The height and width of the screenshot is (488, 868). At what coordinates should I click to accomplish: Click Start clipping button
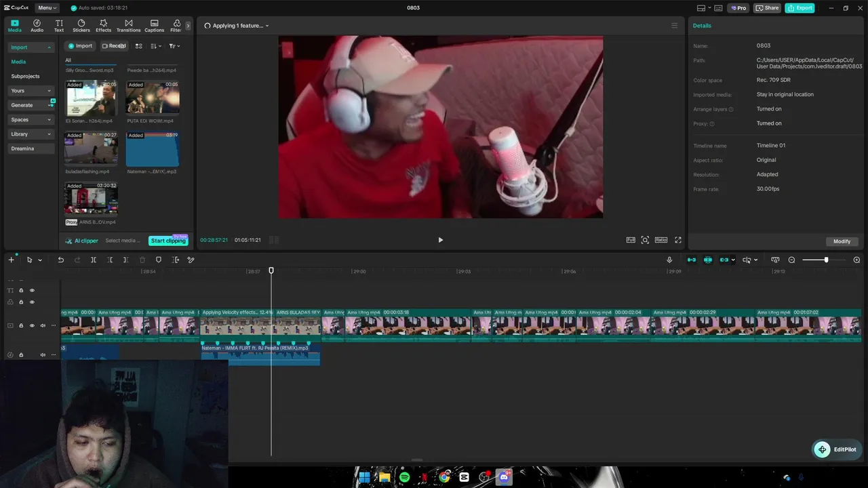click(168, 241)
